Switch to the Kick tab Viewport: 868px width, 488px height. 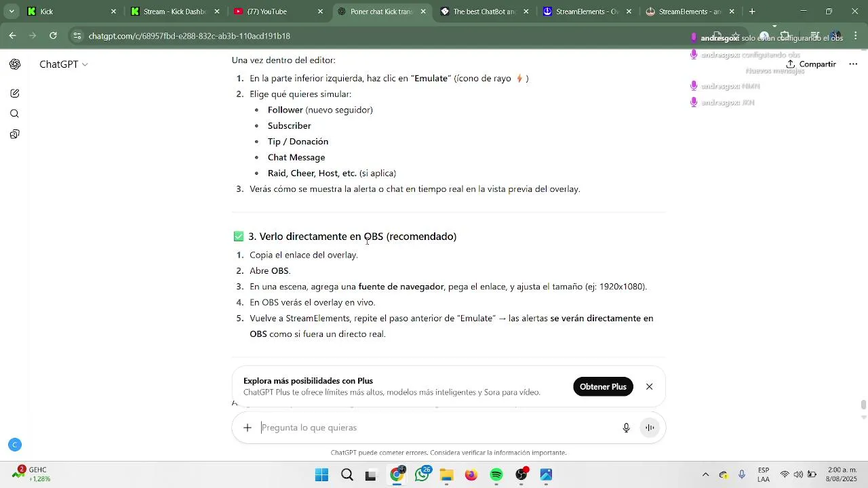[71, 12]
